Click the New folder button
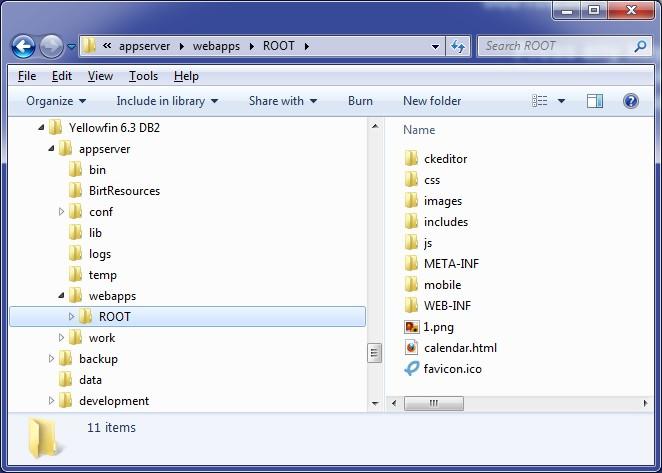This screenshot has height=473, width=662. pyautogui.click(x=432, y=101)
